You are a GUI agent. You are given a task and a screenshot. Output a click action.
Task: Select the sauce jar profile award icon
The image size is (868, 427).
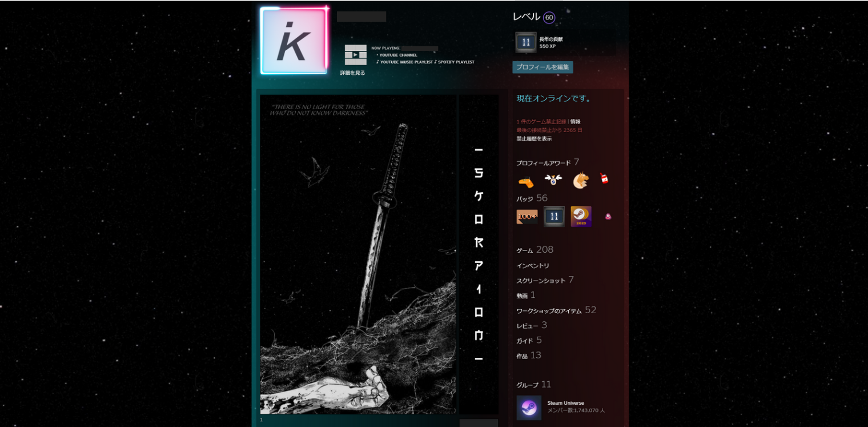(604, 178)
